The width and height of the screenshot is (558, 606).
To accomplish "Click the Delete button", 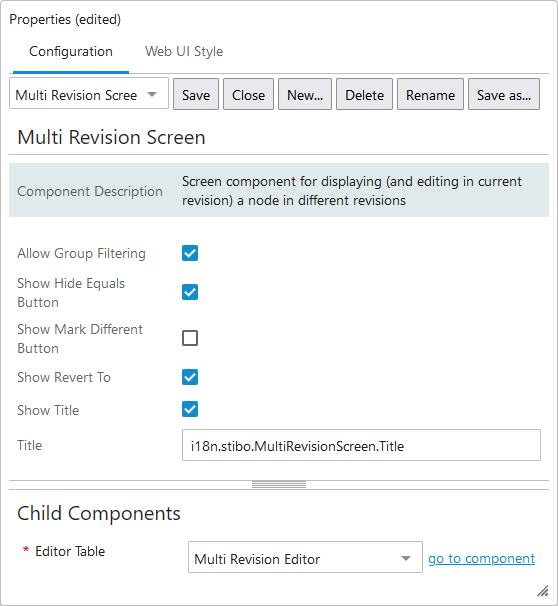I will [364, 94].
